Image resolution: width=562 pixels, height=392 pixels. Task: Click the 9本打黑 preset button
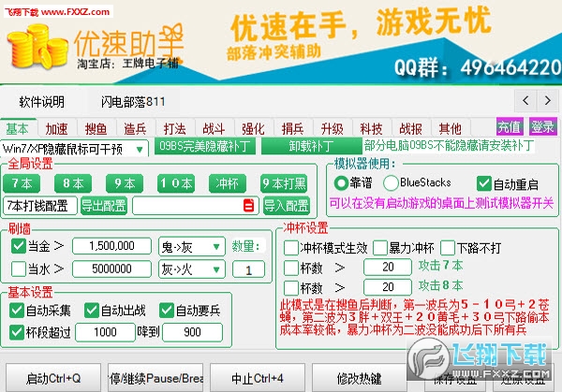(284, 183)
